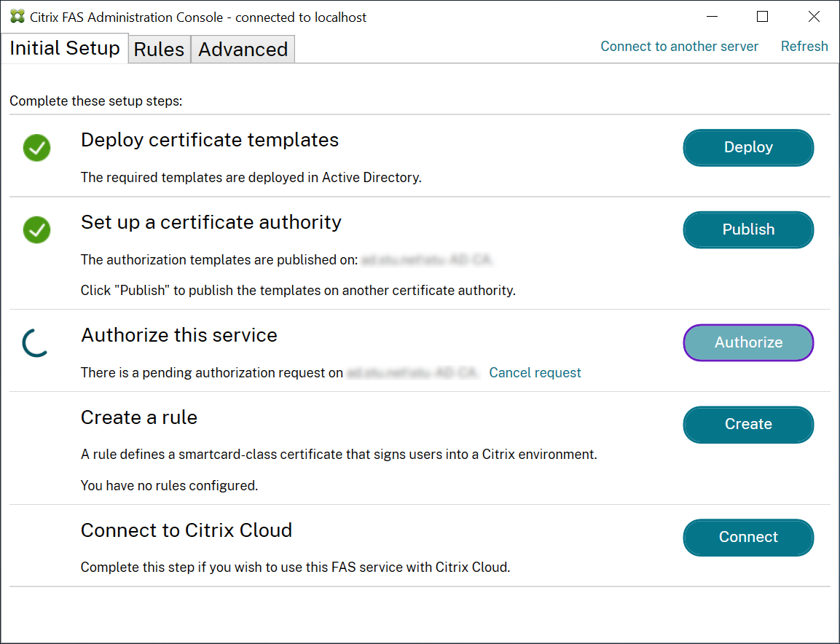Click the Connect to another server link

679,47
